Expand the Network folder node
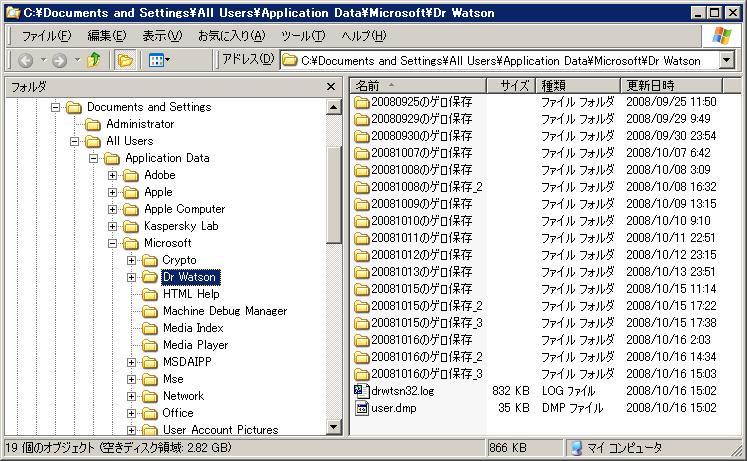This screenshot has height=461, width=747. click(x=131, y=396)
